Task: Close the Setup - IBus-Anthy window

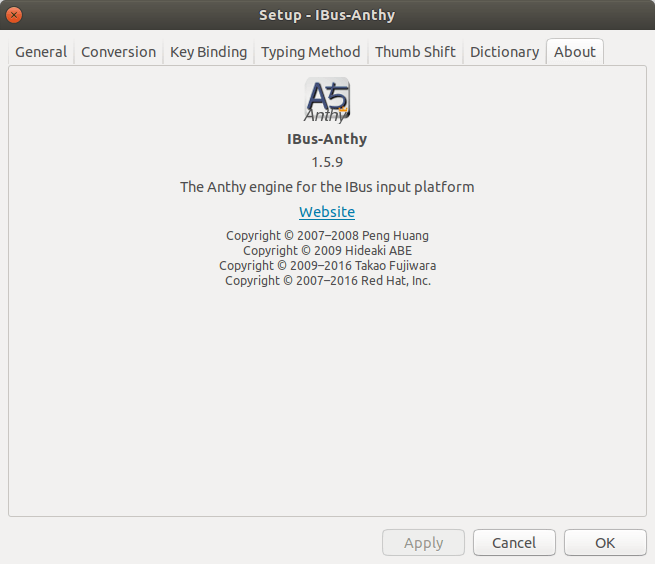Action: [x=14, y=15]
